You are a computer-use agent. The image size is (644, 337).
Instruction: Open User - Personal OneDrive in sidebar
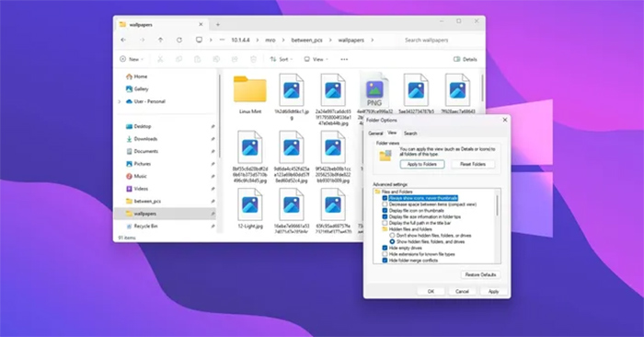[145, 101]
